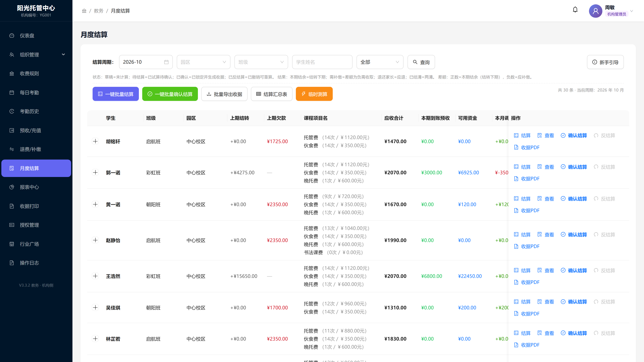Expand the row for 林芷若

point(95,339)
